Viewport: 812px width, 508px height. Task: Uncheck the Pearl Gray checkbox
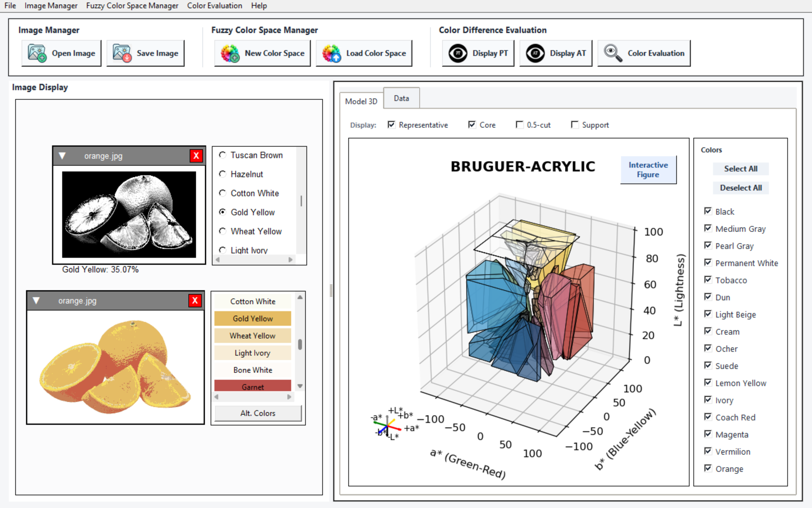tap(708, 245)
